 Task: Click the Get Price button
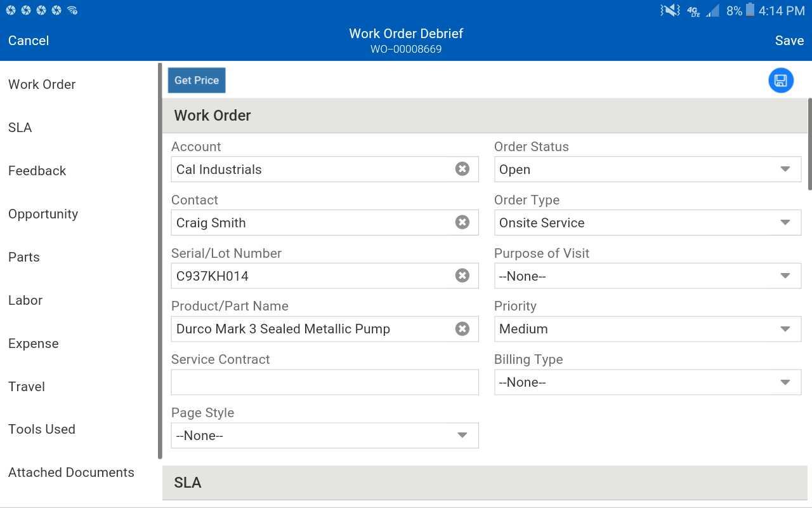tap(197, 81)
